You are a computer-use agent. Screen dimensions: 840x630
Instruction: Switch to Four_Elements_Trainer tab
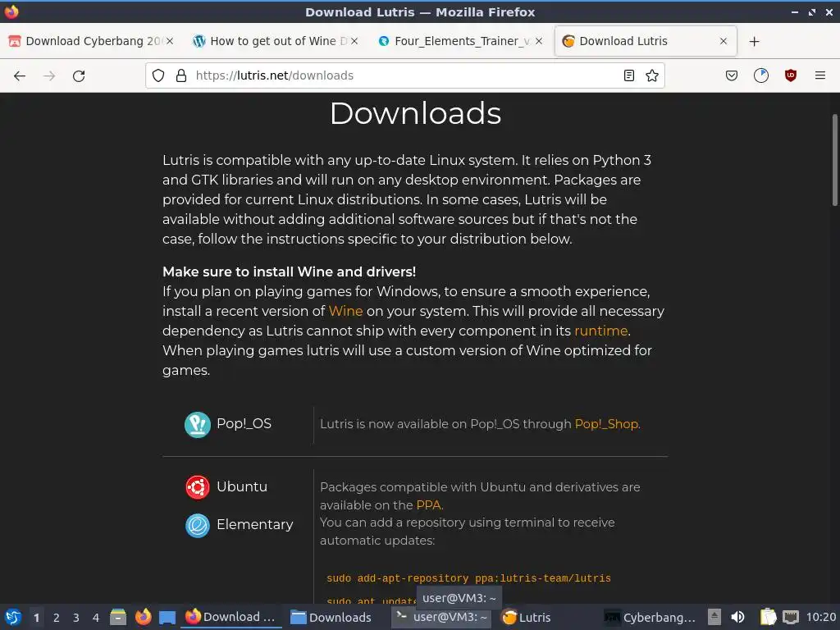(x=461, y=41)
